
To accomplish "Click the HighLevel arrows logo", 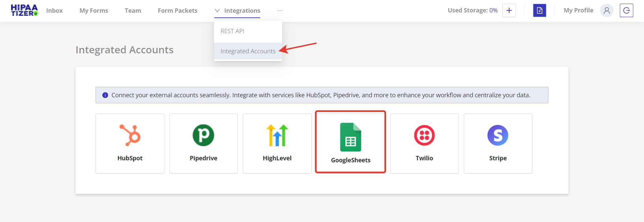I will pyautogui.click(x=277, y=135).
